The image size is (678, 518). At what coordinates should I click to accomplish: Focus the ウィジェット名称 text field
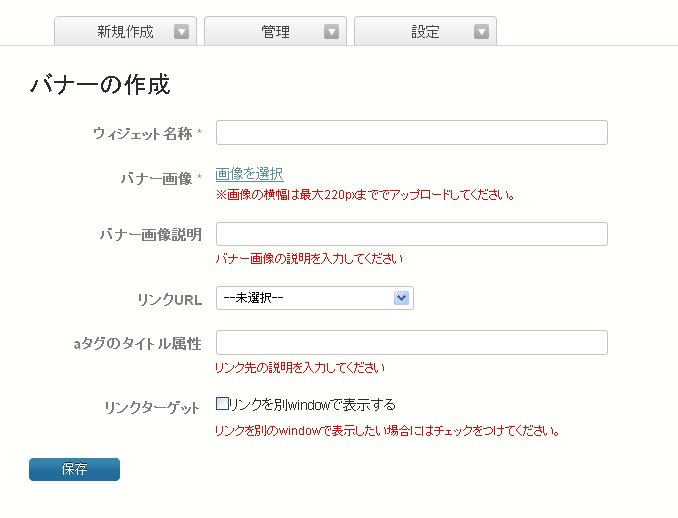pos(411,133)
